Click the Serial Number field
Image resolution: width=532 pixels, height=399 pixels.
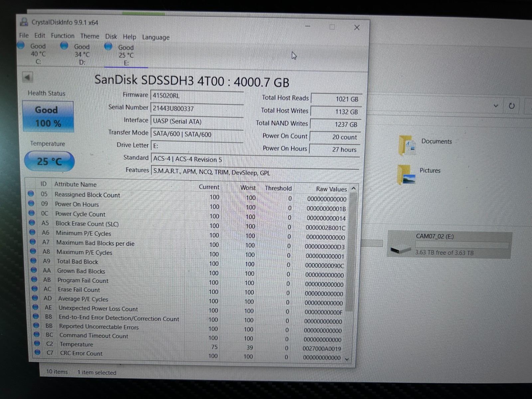click(x=197, y=108)
